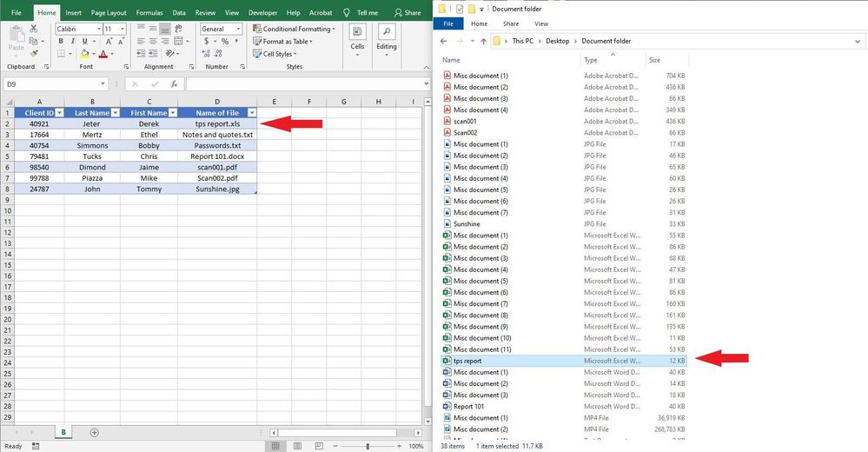
Task: Click the Cut scissors icon in Clipboard
Action: click(x=34, y=29)
